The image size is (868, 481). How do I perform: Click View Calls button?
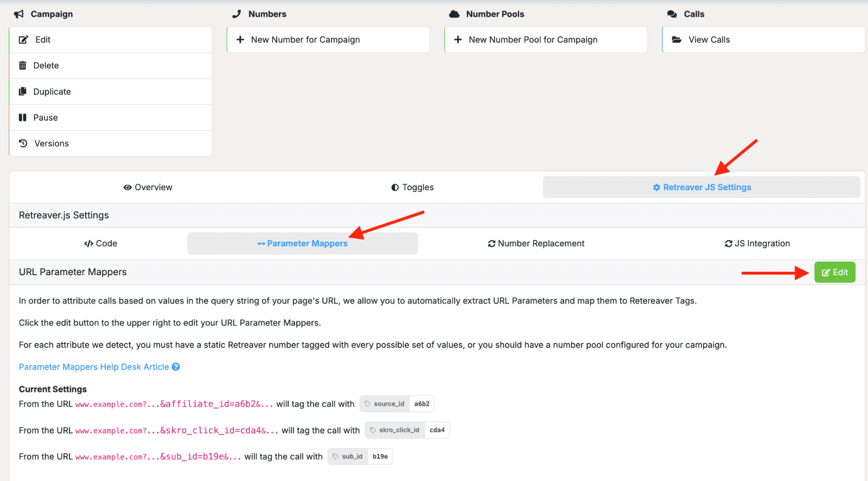coord(763,40)
